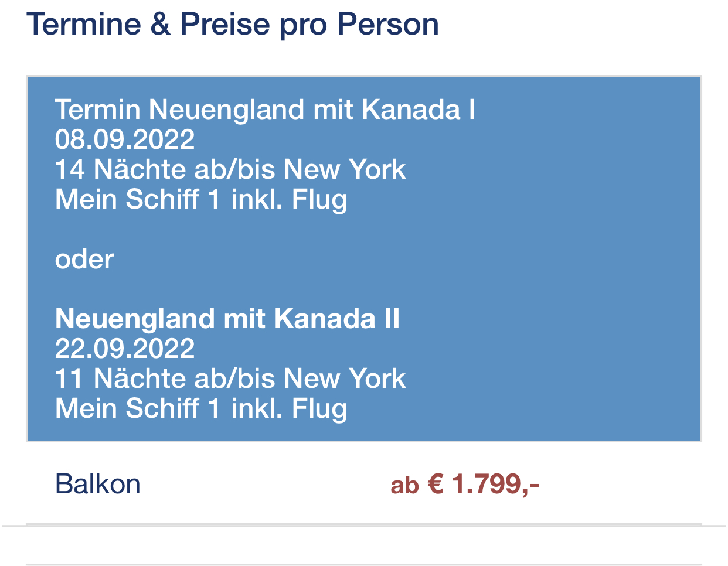The width and height of the screenshot is (728, 566).
Task: Click the word 'ab' before the price
Action: [404, 486]
